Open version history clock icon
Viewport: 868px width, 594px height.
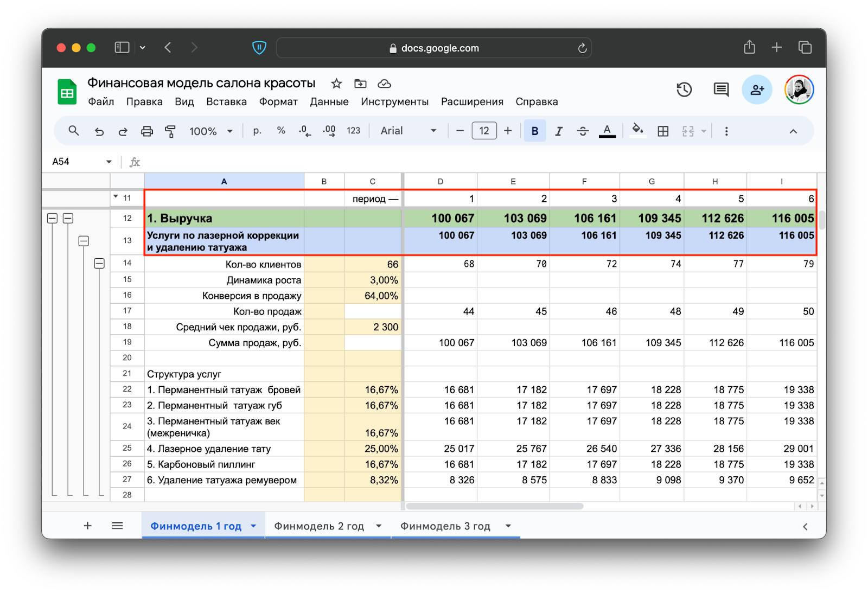[684, 90]
